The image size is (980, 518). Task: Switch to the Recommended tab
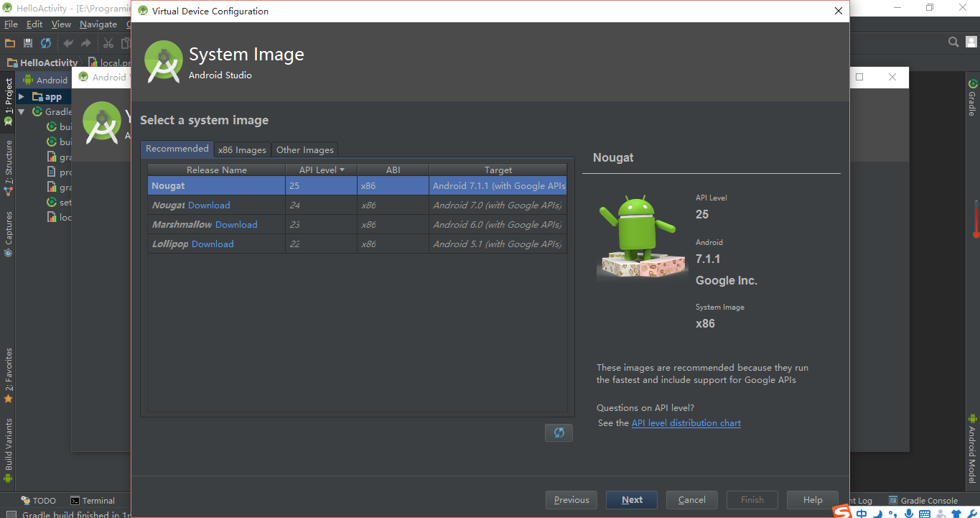177,149
